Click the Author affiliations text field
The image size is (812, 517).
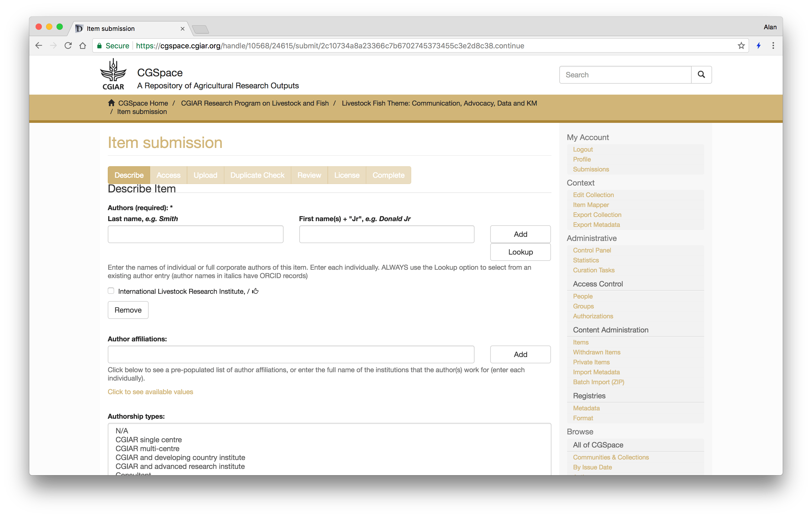(291, 354)
